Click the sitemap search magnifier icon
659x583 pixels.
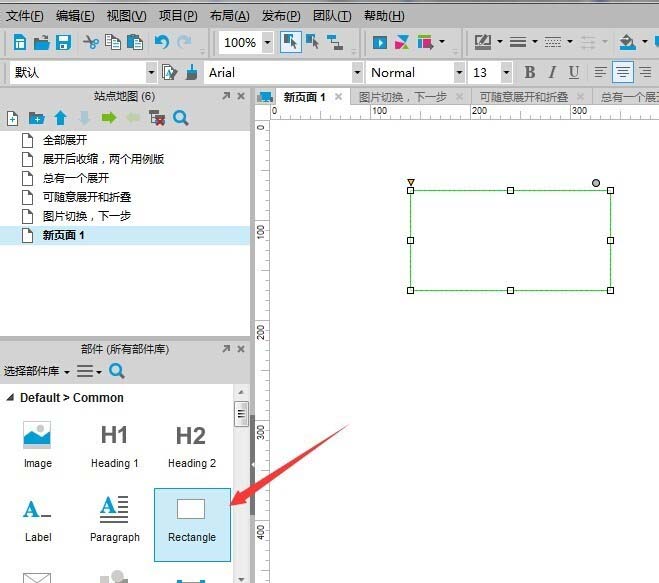coord(180,118)
